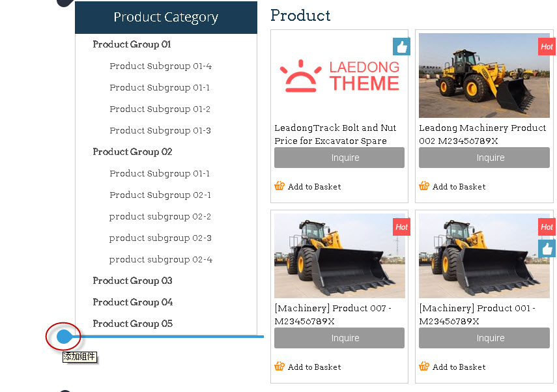This screenshot has width=557, height=392.
Task: Select product subgroup 02-3
Action: (x=160, y=238)
